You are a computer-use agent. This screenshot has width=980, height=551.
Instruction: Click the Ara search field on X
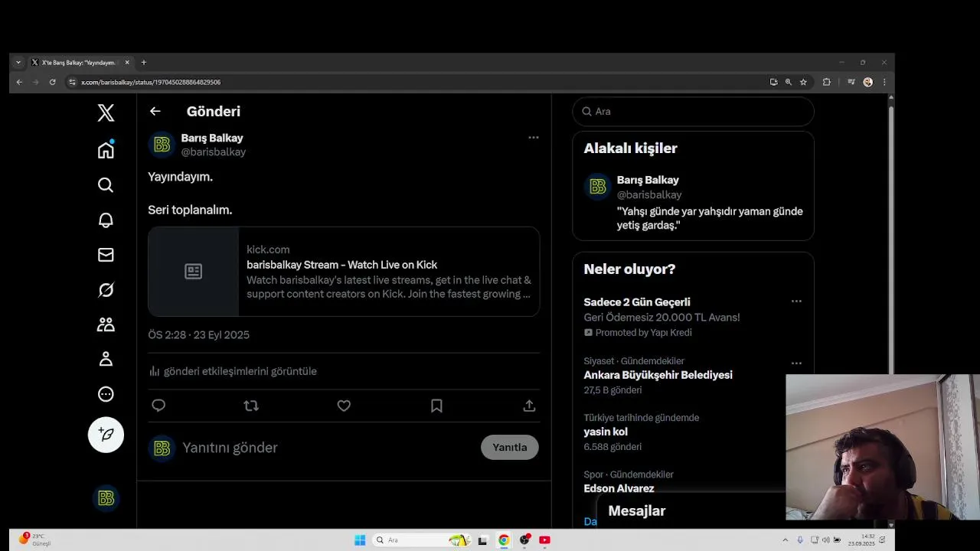pos(693,112)
